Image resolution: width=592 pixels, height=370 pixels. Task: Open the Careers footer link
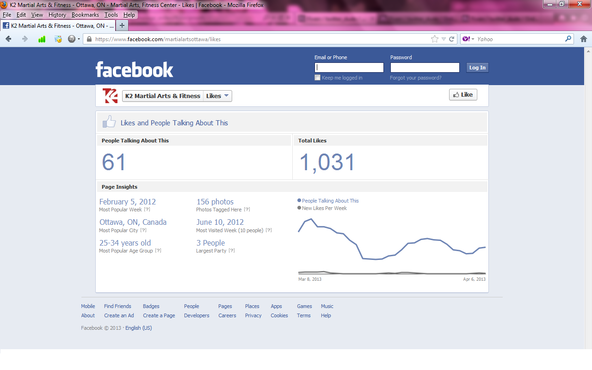pos(227,316)
